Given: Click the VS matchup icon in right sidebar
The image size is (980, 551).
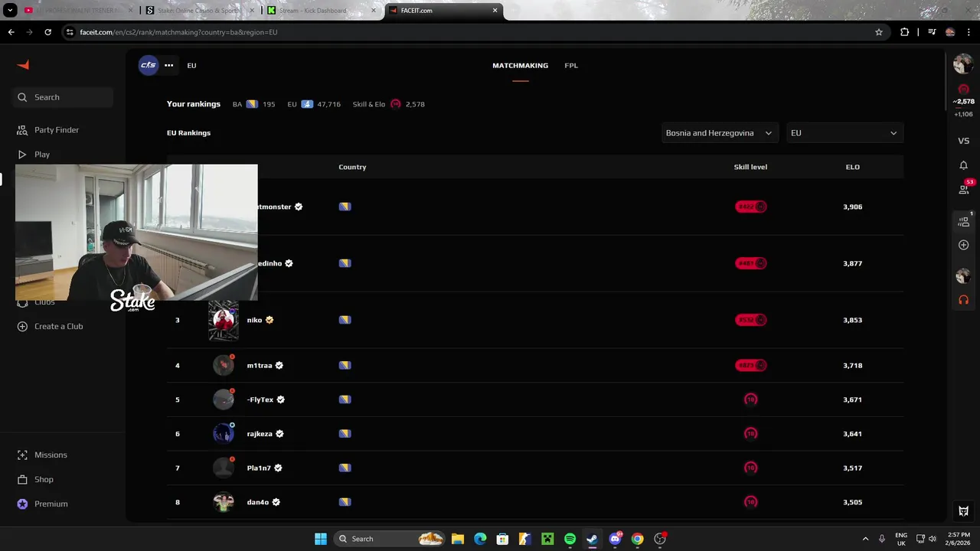Looking at the screenshot, I should pyautogui.click(x=963, y=141).
